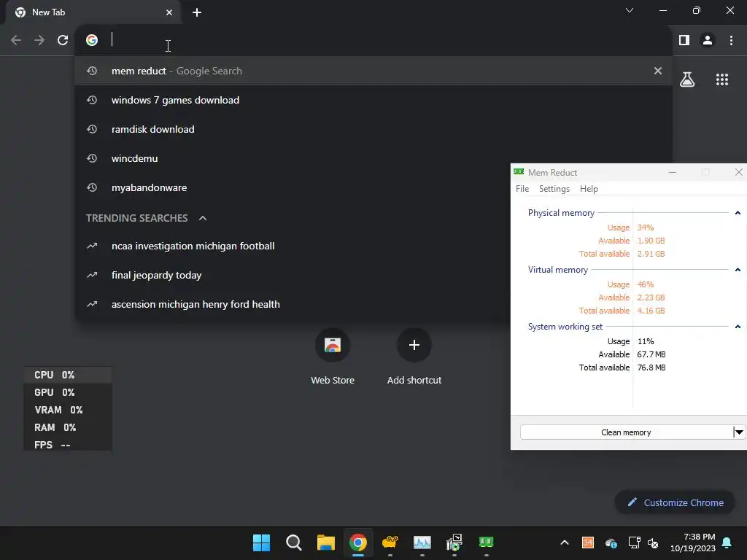Image resolution: width=747 pixels, height=560 pixels.
Task: Open Windows Start menu
Action: (261, 542)
